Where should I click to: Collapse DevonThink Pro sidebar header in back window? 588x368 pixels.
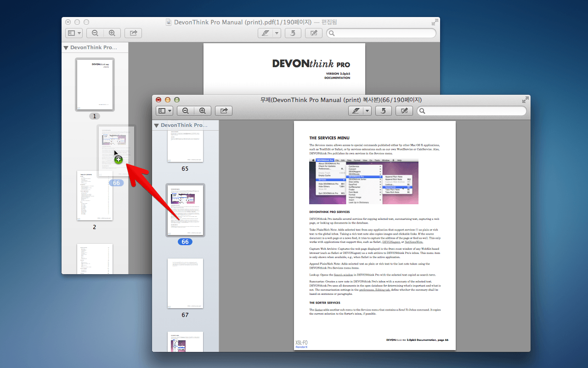pyautogui.click(x=66, y=47)
